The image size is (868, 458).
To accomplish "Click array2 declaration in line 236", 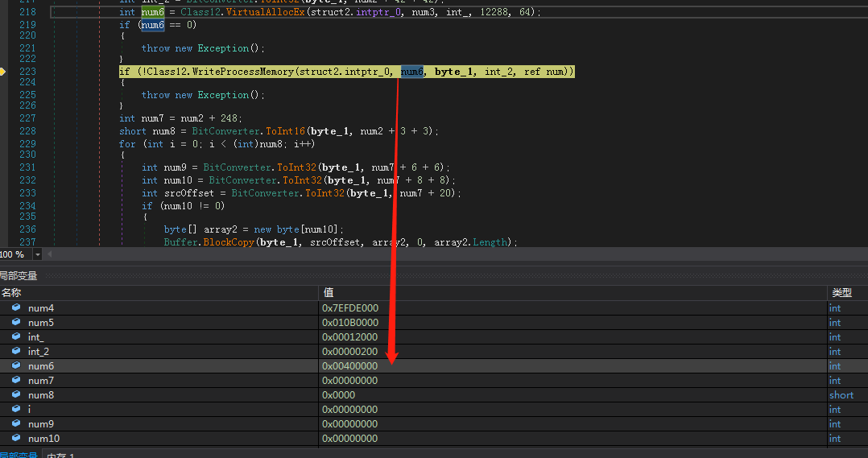I will [x=221, y=229].
